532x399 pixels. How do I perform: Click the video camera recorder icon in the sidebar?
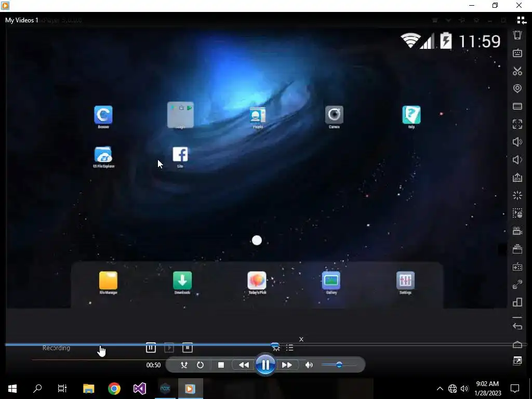(x=517, y=231)
